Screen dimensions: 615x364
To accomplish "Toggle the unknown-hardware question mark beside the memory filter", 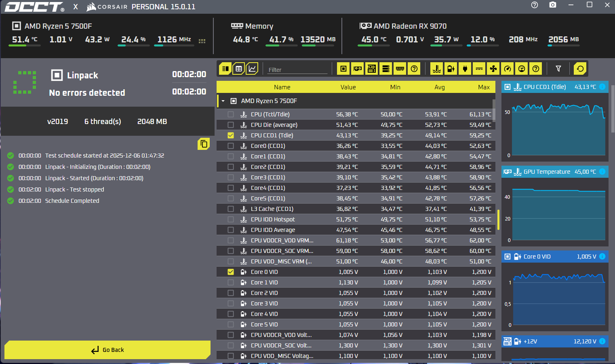I will pyautogui.click(x=414, y=69).
